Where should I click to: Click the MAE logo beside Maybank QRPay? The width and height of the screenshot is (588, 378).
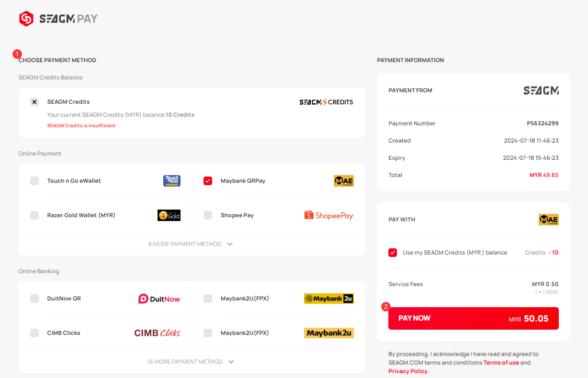(344, 181)
